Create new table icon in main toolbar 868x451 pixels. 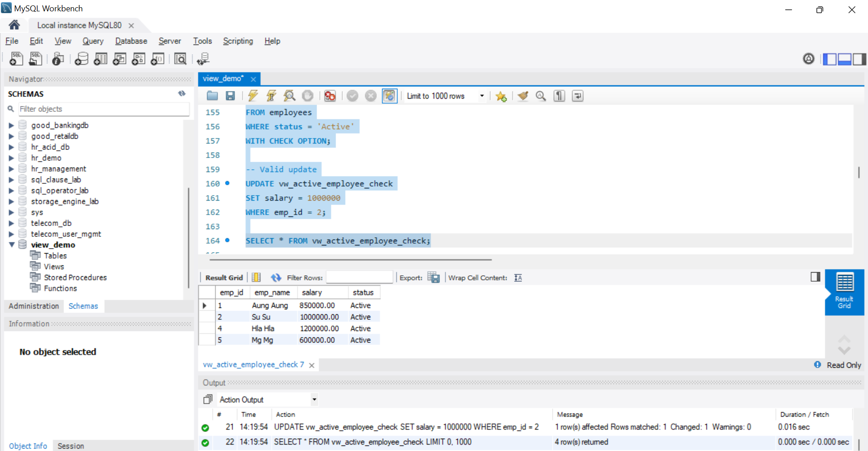click(100, 59)
